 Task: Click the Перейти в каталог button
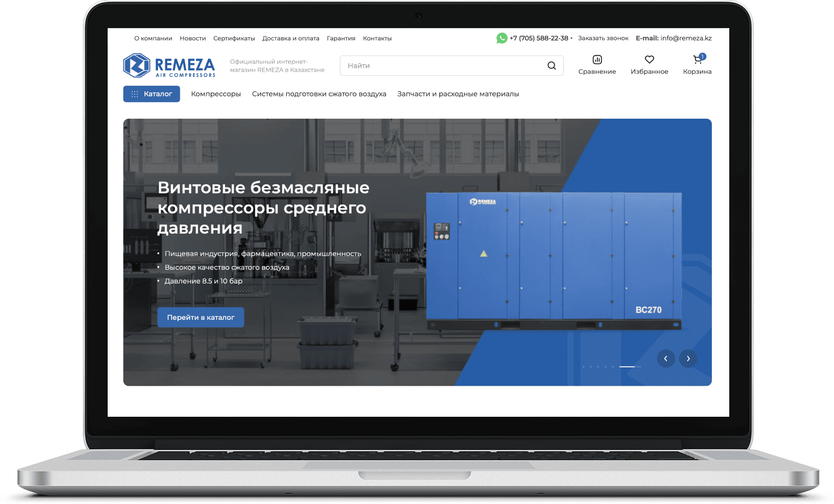coord(201,317)
